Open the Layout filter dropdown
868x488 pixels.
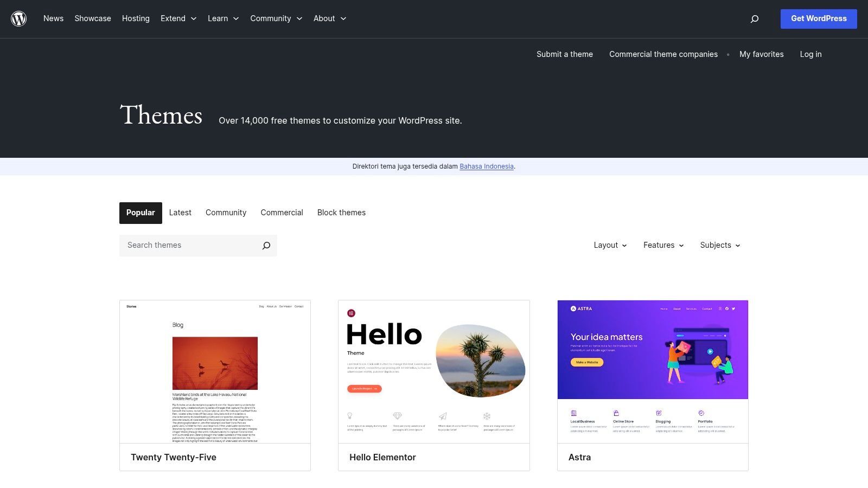coord(610,245)
